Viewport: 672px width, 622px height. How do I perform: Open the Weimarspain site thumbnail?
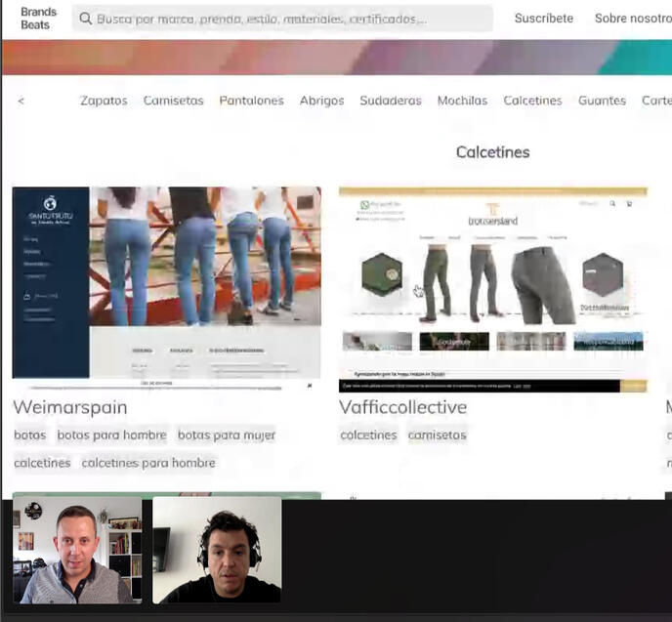coord(167,288)
